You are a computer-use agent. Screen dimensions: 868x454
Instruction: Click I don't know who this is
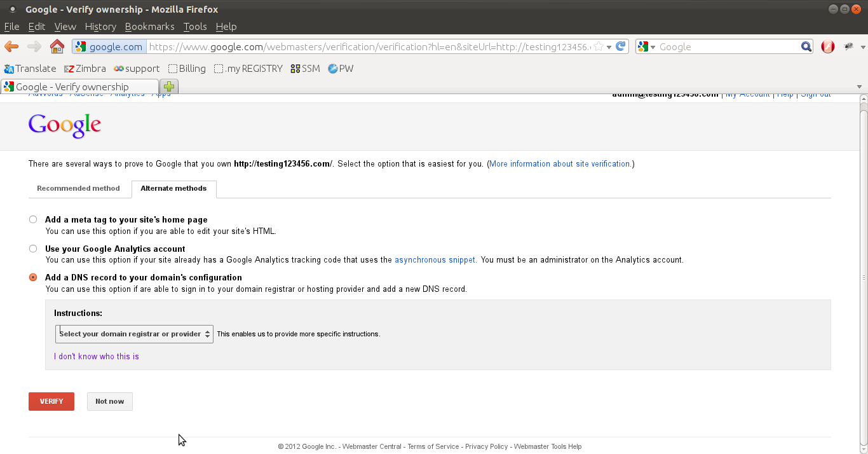[x=97, y=357]
